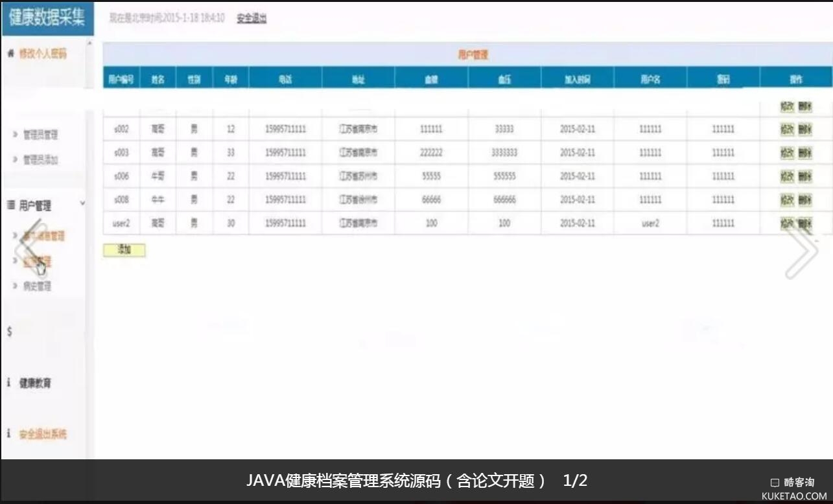
Task: Click the 血糖 value 55555
Action: coord(431,176)
